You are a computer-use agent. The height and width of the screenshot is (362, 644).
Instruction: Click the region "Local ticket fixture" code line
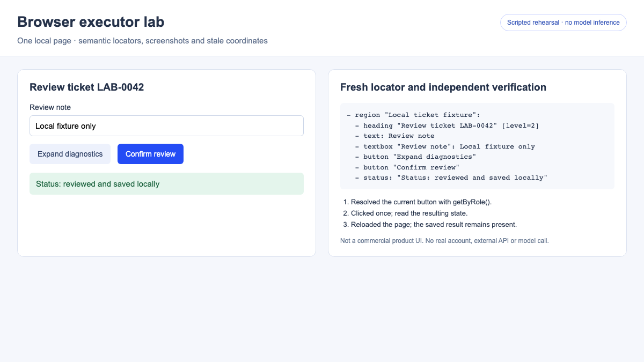pyautogui.click(x=414, y=115)
